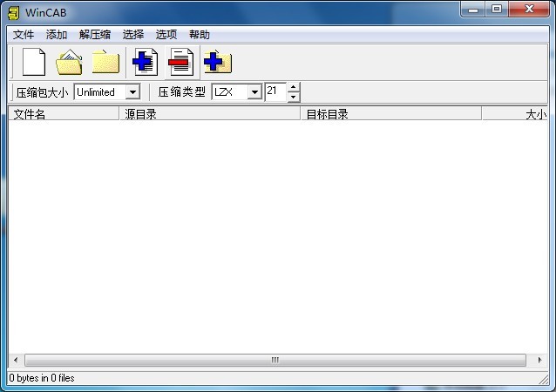This screenshot has height=392, width=556.
Task: Click the 源目录 column header
Action: [209, 114]
